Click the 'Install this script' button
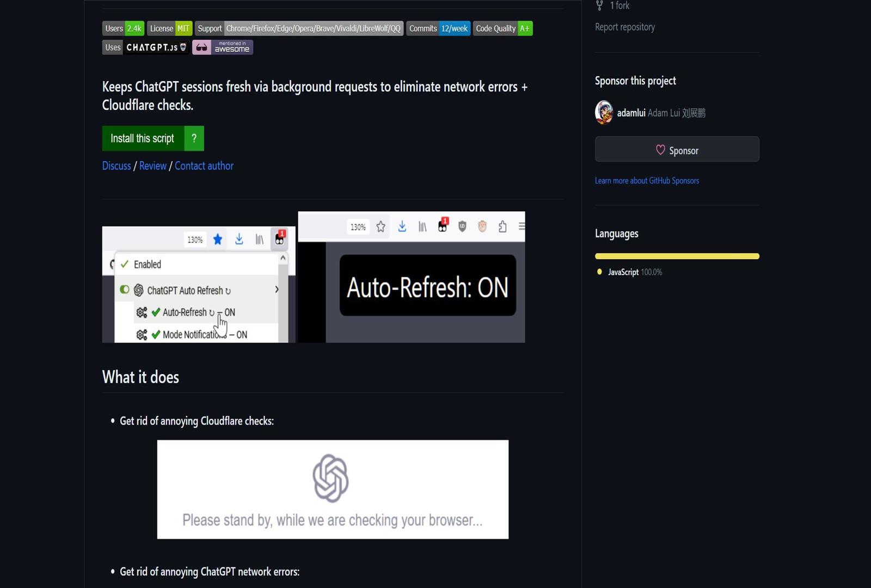871x588 pixels. pyautogui.click(x=143, y=138)
